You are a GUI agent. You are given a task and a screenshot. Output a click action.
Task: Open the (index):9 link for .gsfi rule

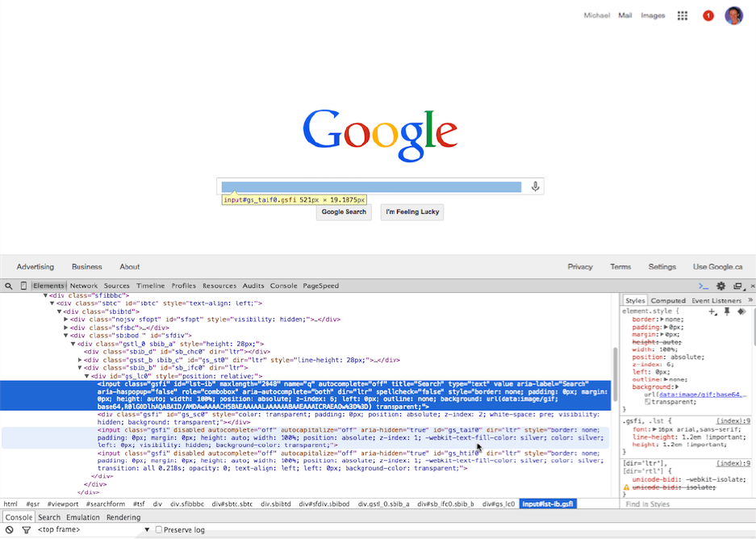(x=733, y=421)
